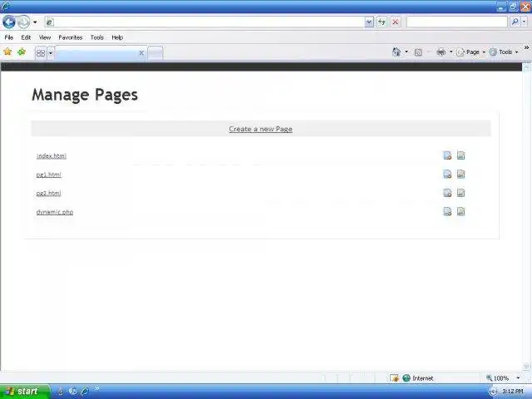This screenshot has width=532, height=399.
Task: Stop loading with the red X icon
Action: click(396, 22)
